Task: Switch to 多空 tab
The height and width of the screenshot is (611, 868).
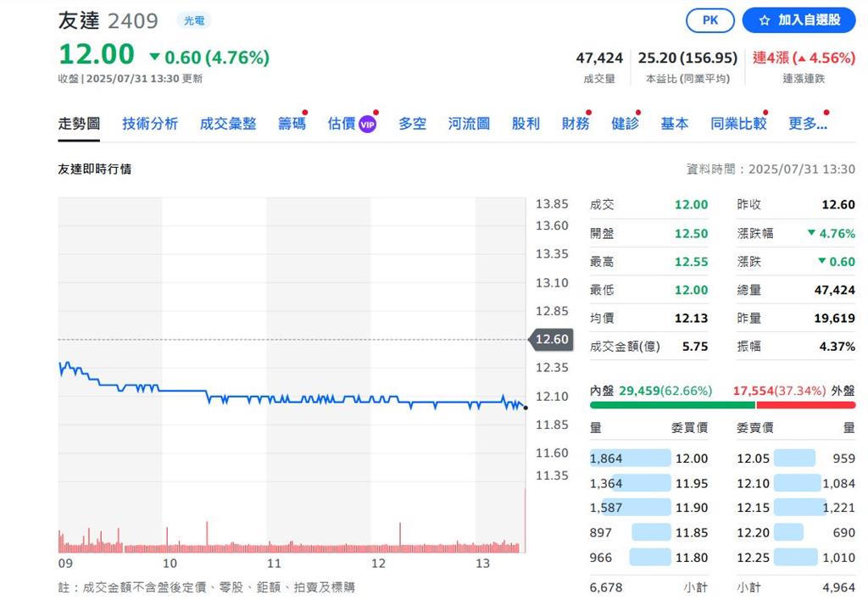Action: tap(413, 124)
